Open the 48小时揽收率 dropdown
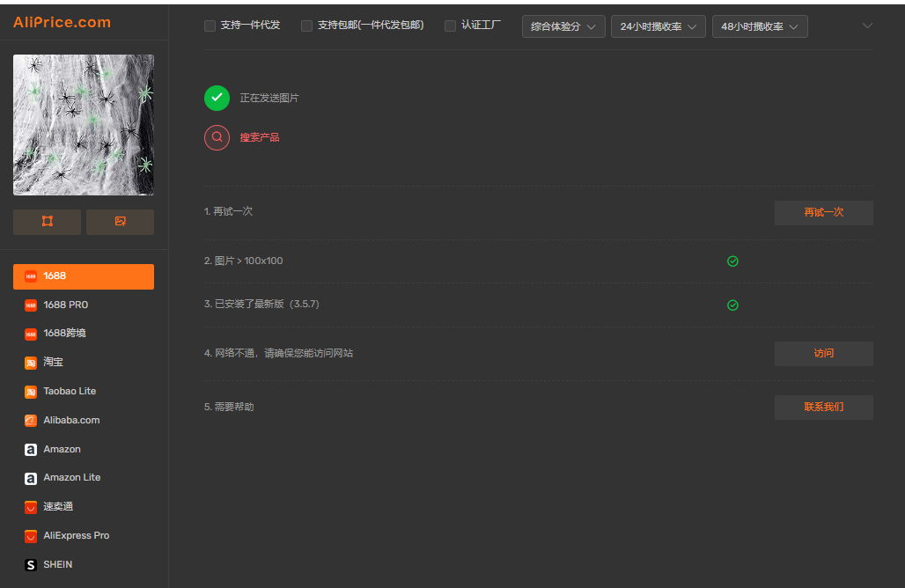The image size is (905, 588). point(759,26)
